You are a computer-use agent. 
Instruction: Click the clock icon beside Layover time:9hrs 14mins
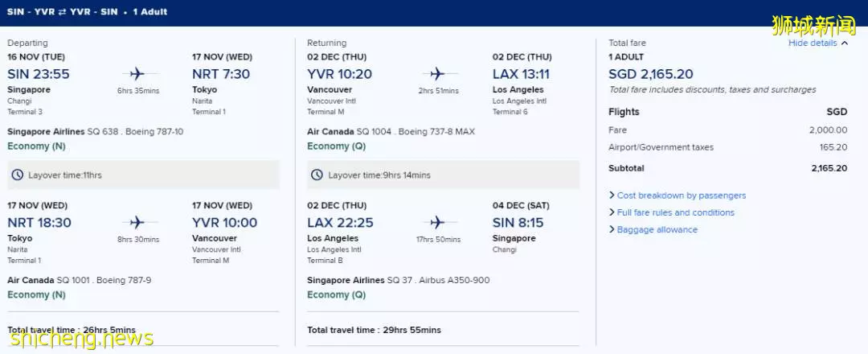click(x=317, y=175)
